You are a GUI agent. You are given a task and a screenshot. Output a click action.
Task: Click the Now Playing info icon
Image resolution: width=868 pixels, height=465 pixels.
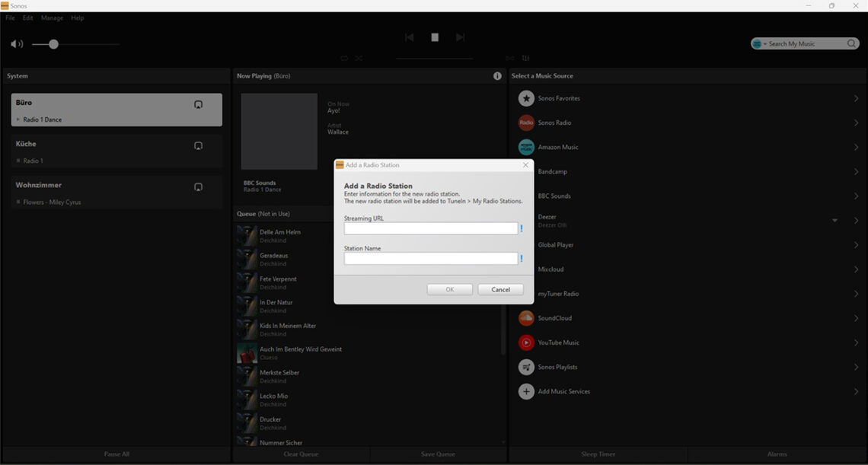click(x=497, y=76)
